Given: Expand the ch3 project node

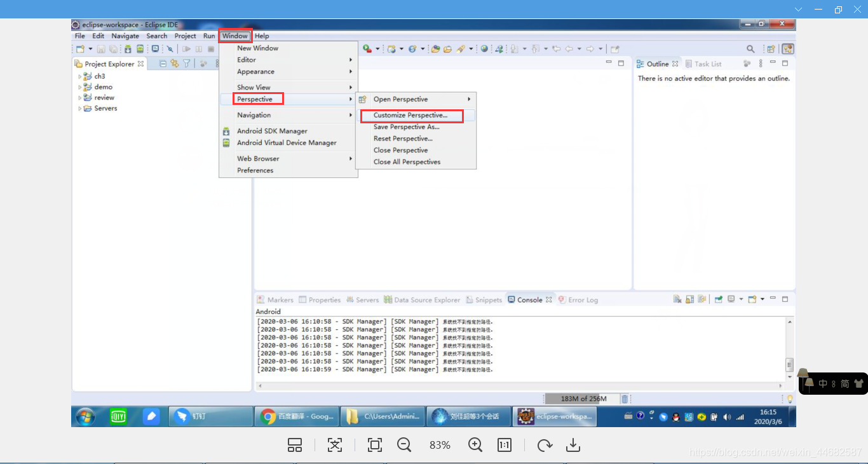Looking at the screenshot, I should [80, 76].
